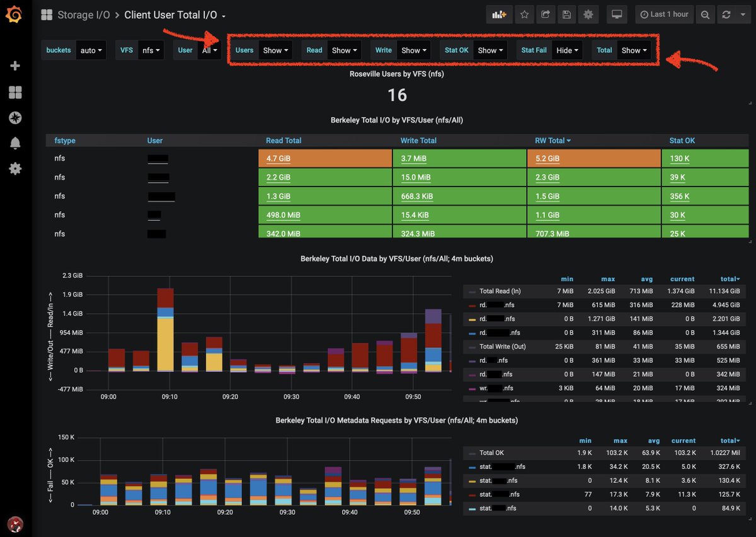This screenshot has height=537, width=756.
Task: Toggle Total Write (Out) legend series
Action: [x=504, y=347]
